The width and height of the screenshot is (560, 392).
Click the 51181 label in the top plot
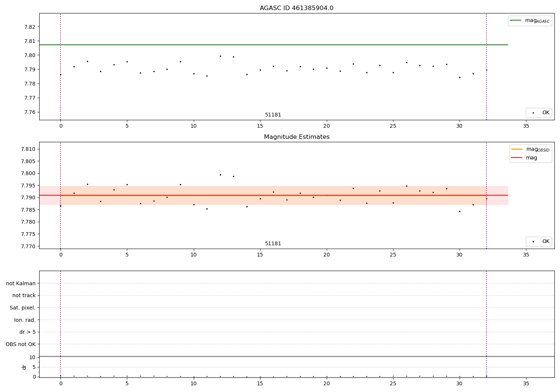coord(273,115)
